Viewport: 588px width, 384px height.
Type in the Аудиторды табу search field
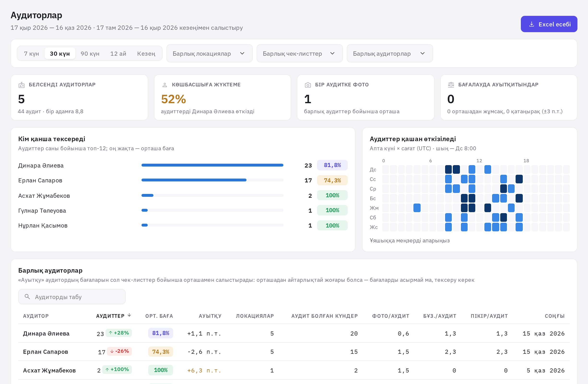click(x=72, y=297)
